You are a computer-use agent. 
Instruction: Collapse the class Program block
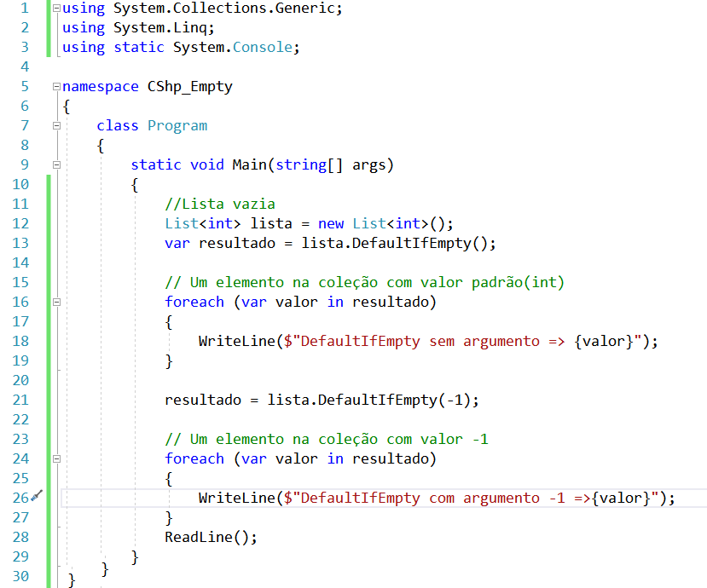(56, 126)
